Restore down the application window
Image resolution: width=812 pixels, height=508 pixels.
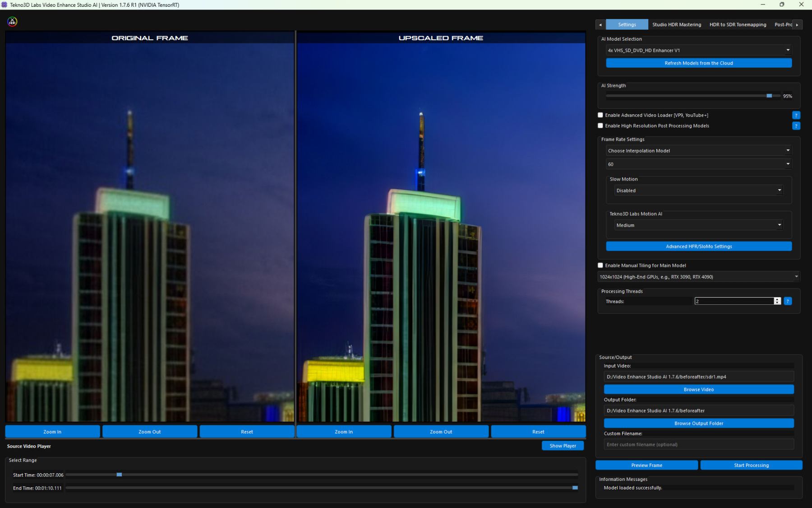[782, 5]
